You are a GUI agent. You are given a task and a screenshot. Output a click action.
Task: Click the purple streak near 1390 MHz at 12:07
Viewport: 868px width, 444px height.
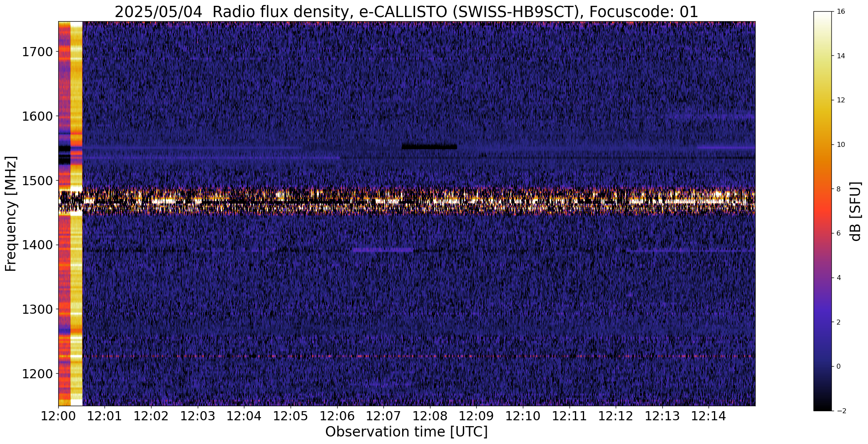pos(383,250)
